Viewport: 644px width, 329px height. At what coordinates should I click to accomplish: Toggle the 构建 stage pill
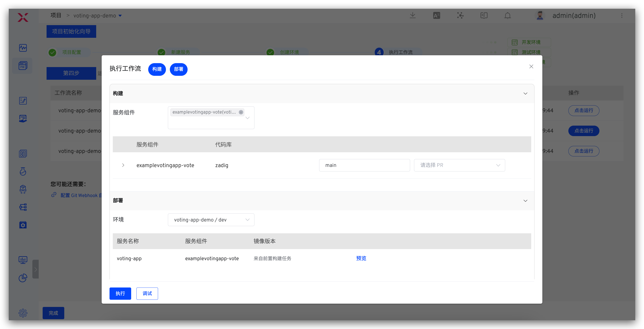tap(157, 69)
